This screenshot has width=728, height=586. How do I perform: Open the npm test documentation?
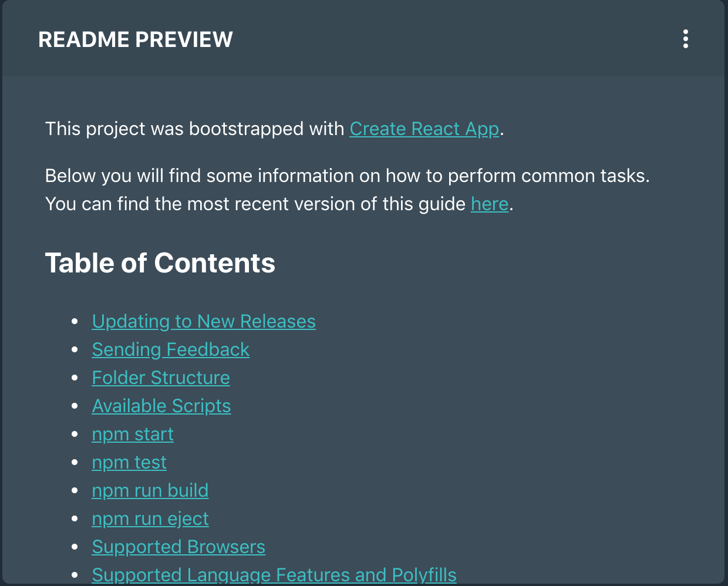click(129, 462)
